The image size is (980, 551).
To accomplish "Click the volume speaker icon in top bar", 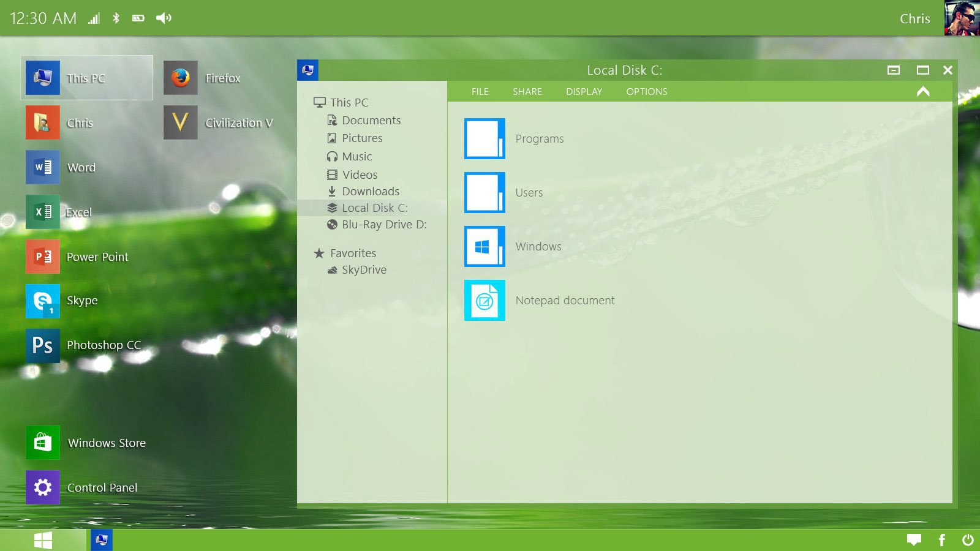I will tap(164, 18).
